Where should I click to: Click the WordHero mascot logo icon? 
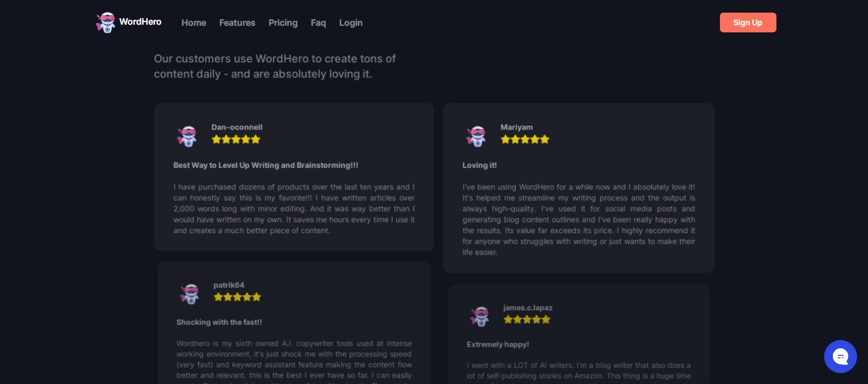coord(105,22)
